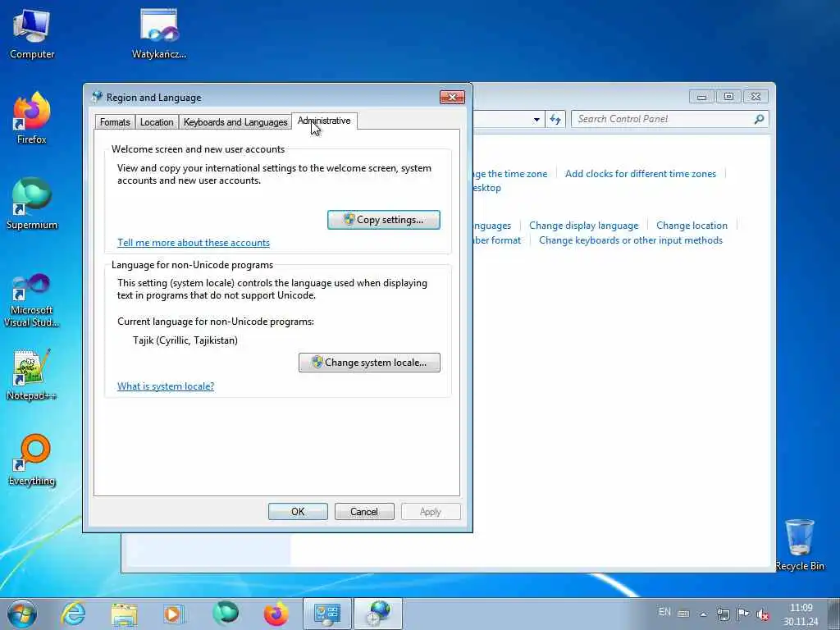This screenshot has width=840, height=630.
Task: Click the Region and Language title globe icon
Action: coord(97,97)
